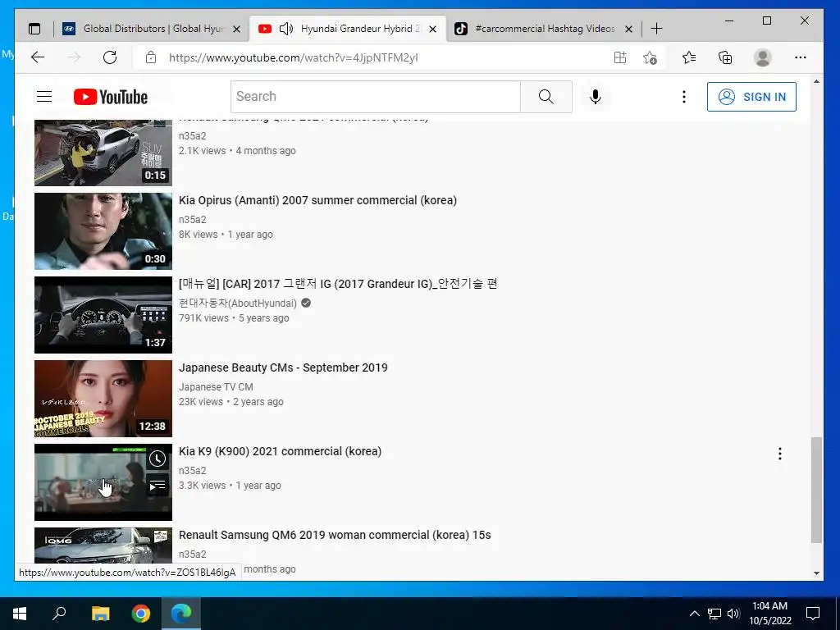This screenshot has width=840, height=630.
Task: Open Renault Samsung QM6 2019 woman commercial title
Action: (x=335, y=535)
